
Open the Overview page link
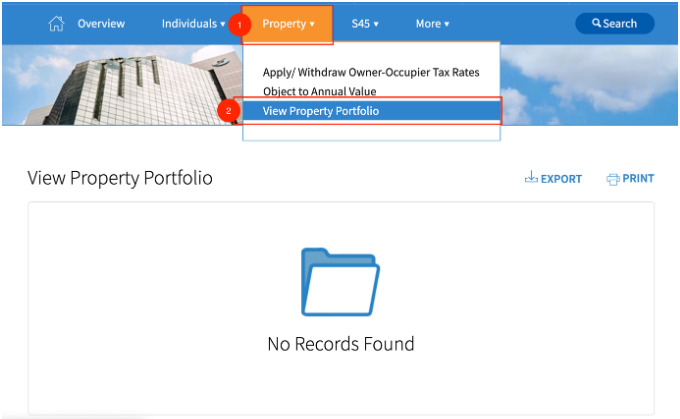[101, 23]
